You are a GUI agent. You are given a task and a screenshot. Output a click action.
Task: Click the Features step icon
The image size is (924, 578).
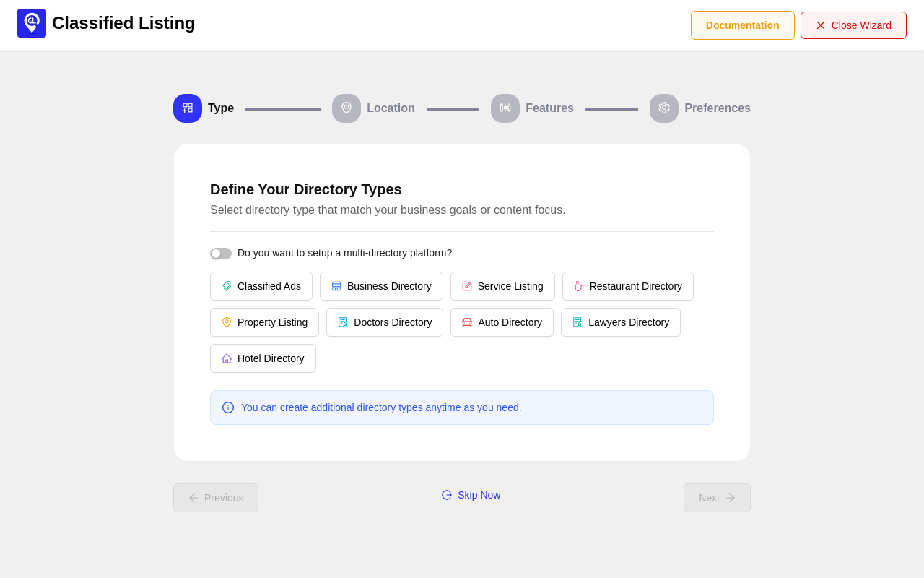pos(505,108)
